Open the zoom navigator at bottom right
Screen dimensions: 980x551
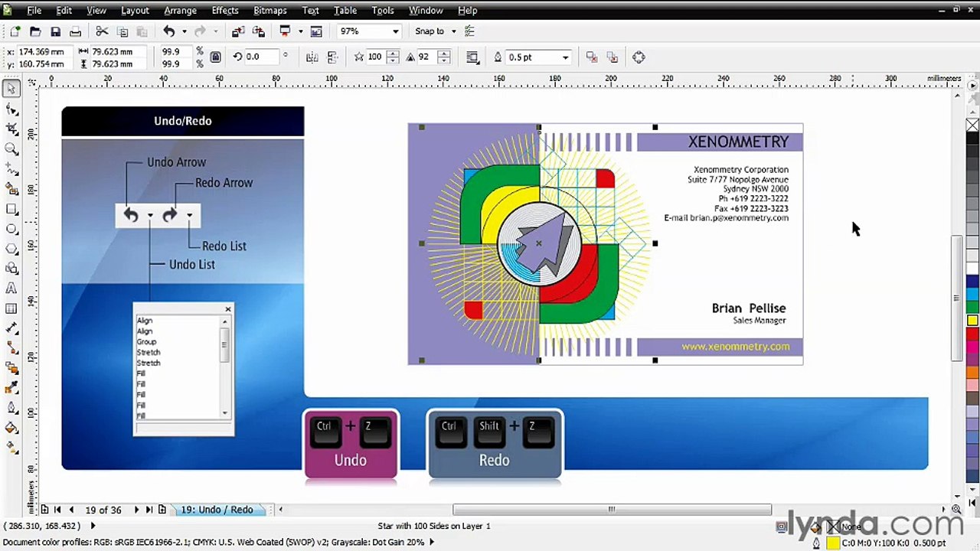(956, 510)
